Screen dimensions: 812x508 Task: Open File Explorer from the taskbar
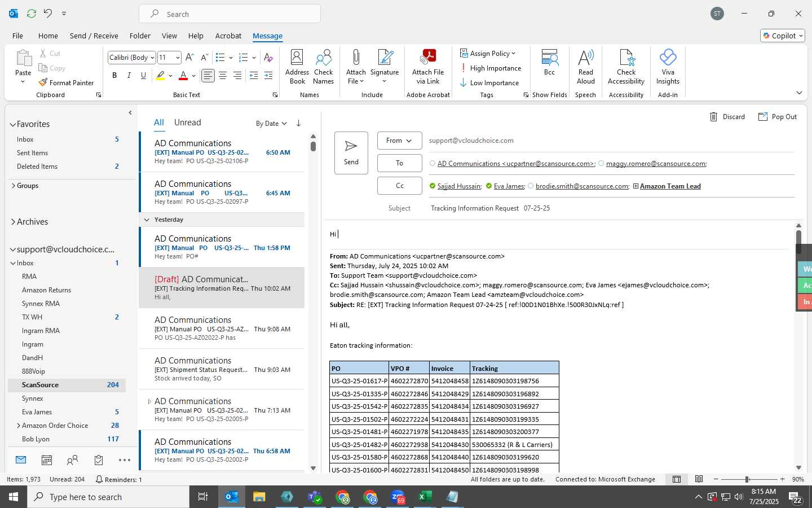[259, 497]
